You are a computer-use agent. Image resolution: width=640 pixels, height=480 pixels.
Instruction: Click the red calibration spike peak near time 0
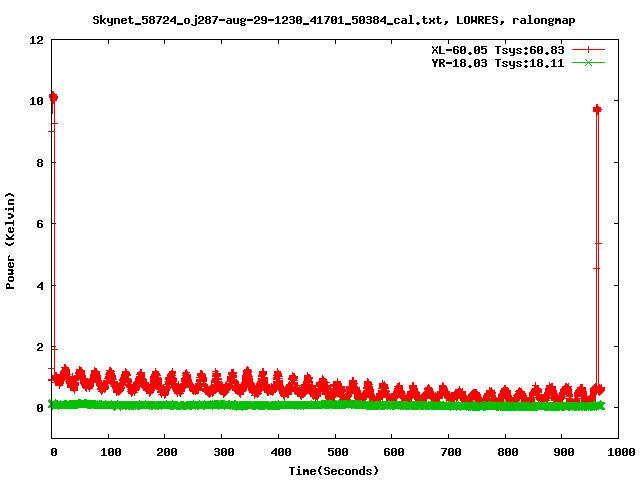(x=53, y=97)
